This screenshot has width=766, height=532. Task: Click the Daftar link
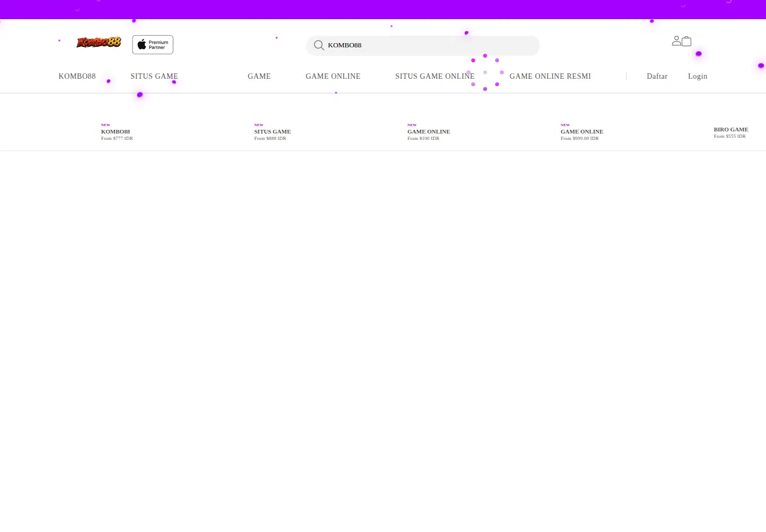tap(657, 76)
